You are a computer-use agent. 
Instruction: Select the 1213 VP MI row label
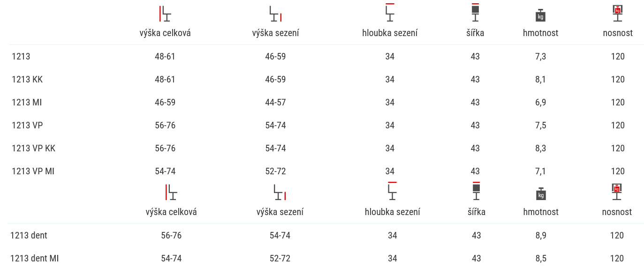[x=33, y=171]
